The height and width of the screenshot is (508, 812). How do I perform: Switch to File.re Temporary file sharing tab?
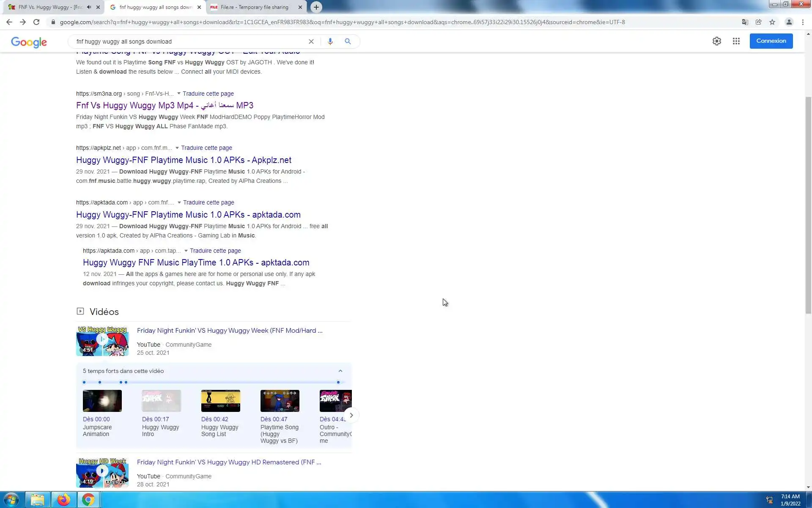pos(254,7)
